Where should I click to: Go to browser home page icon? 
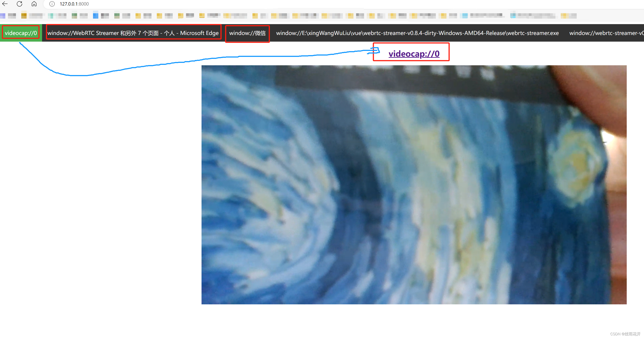coord(34,4)
